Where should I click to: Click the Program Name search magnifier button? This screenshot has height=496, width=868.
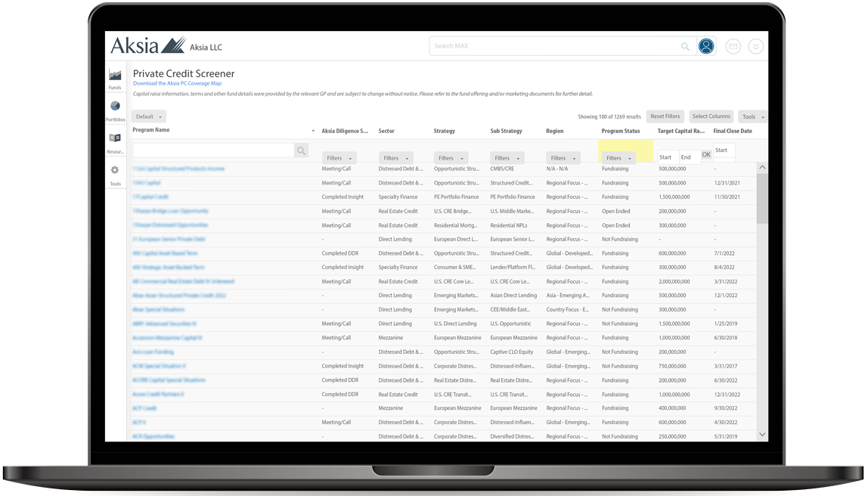coord(301,150)
